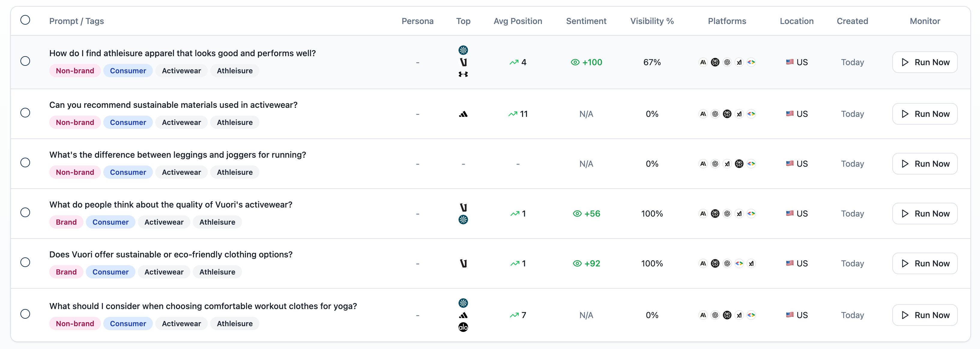Screen dimensions: 980x349
Task: Run Now for the athleisure apparel prompt
Action: point(924,62)
